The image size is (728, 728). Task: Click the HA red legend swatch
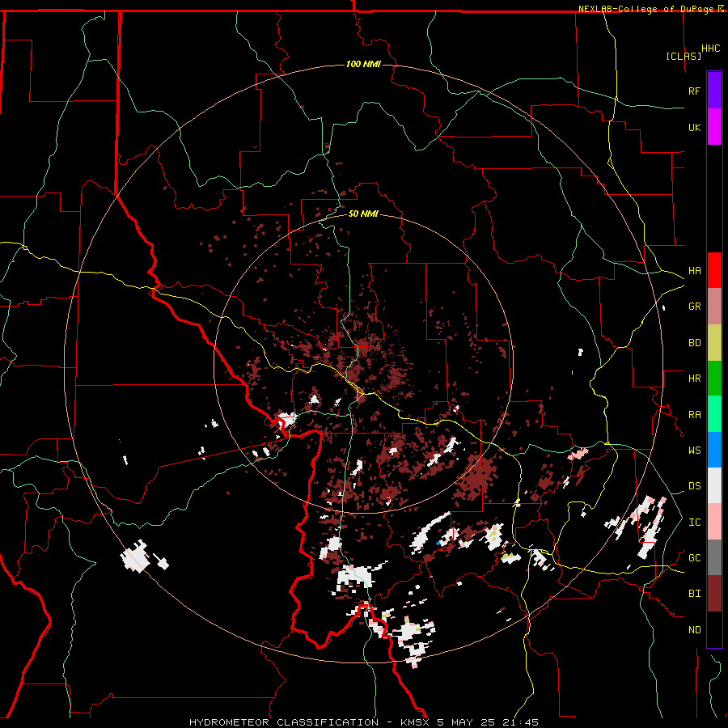pos(714,270)
